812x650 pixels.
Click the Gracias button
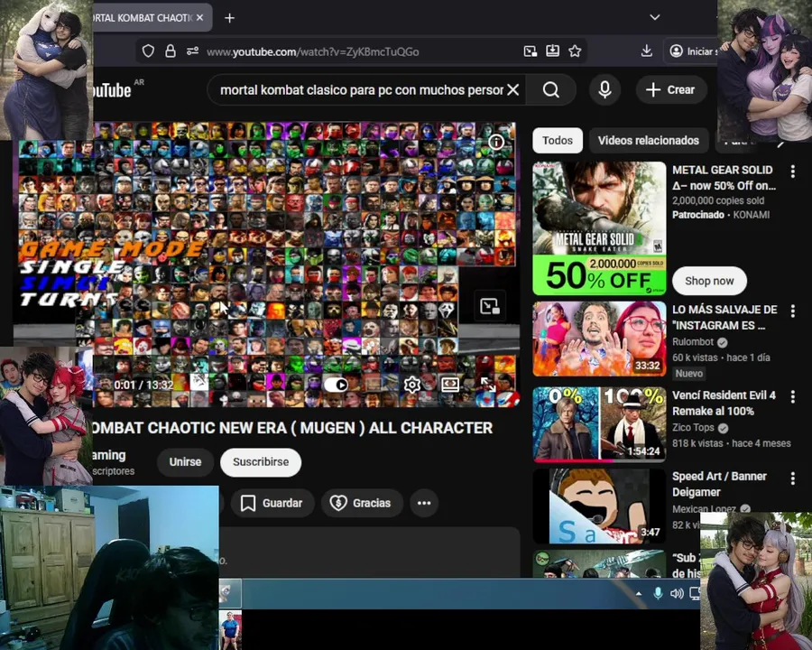click(362, 503)
